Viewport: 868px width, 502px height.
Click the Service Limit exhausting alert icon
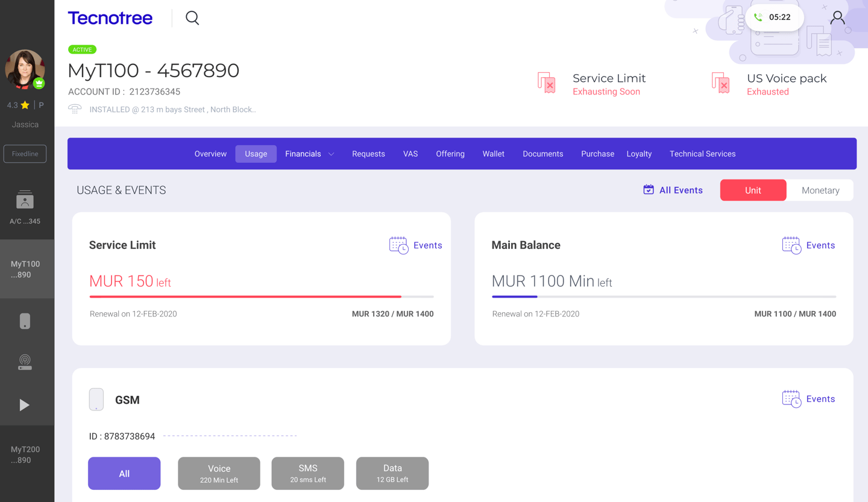pyautogui.click(x=547, y=83)
